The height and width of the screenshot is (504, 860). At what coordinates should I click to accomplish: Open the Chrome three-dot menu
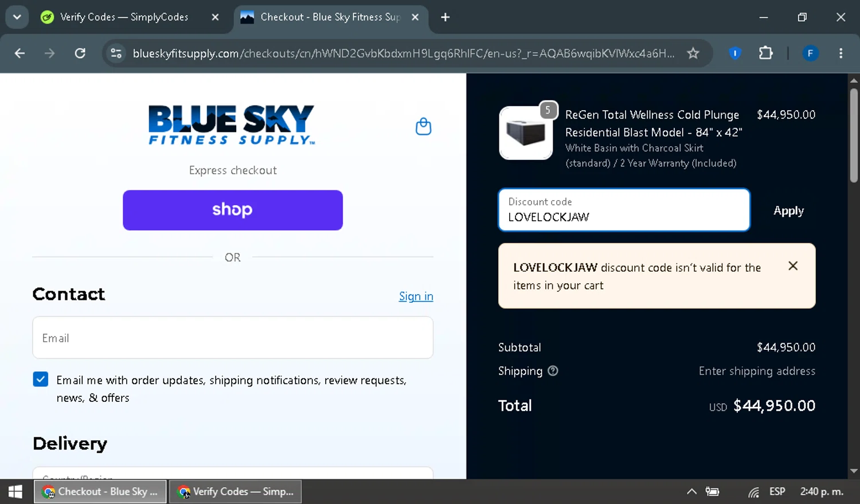[x=841, y=53]
